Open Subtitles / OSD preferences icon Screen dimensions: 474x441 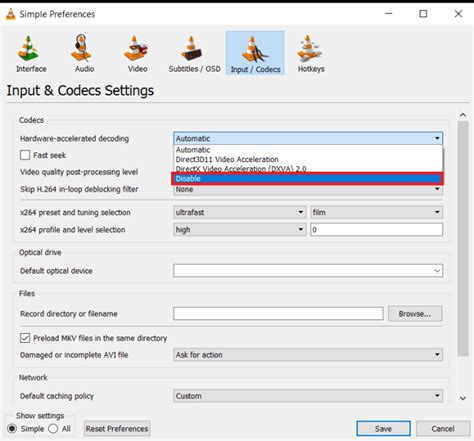(x=194, y=53)
